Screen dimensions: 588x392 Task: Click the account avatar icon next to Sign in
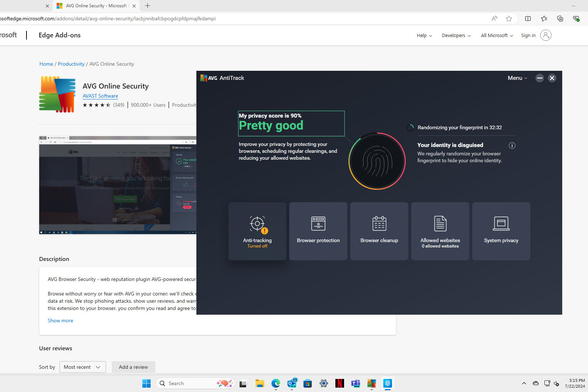[546, 35]
